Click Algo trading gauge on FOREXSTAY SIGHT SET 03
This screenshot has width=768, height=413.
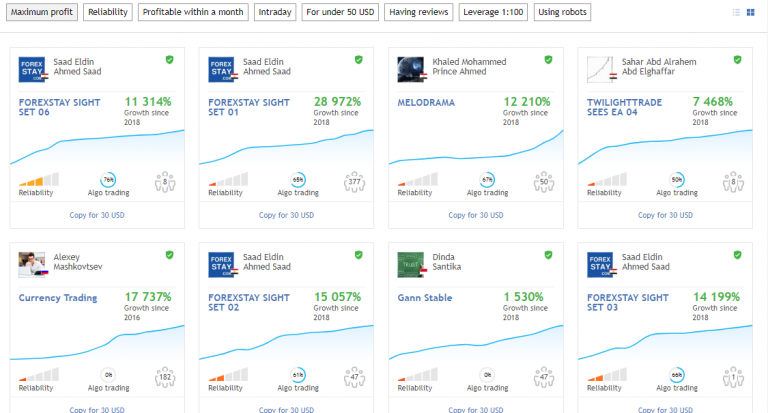677,375
